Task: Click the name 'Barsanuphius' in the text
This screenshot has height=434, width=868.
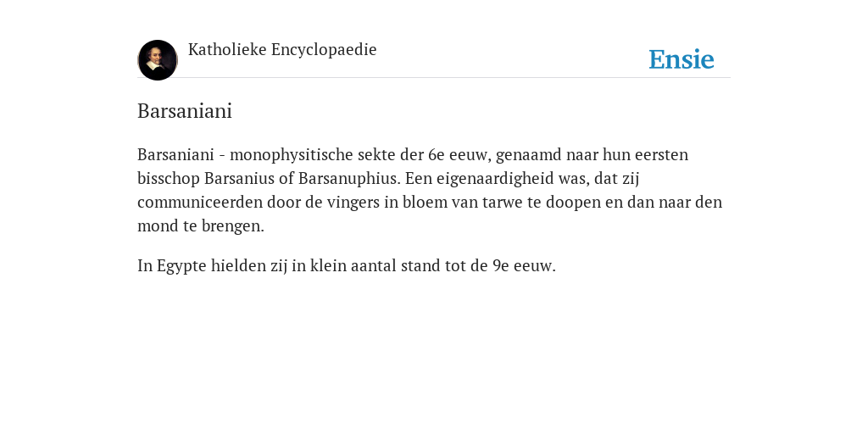Action: click(349, 179)
